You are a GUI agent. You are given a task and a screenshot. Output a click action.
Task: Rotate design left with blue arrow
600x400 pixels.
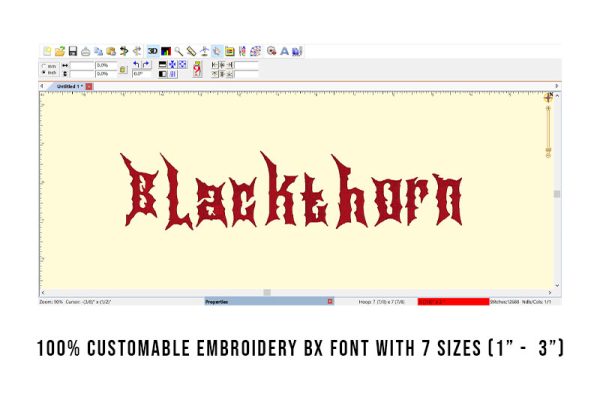136,65
